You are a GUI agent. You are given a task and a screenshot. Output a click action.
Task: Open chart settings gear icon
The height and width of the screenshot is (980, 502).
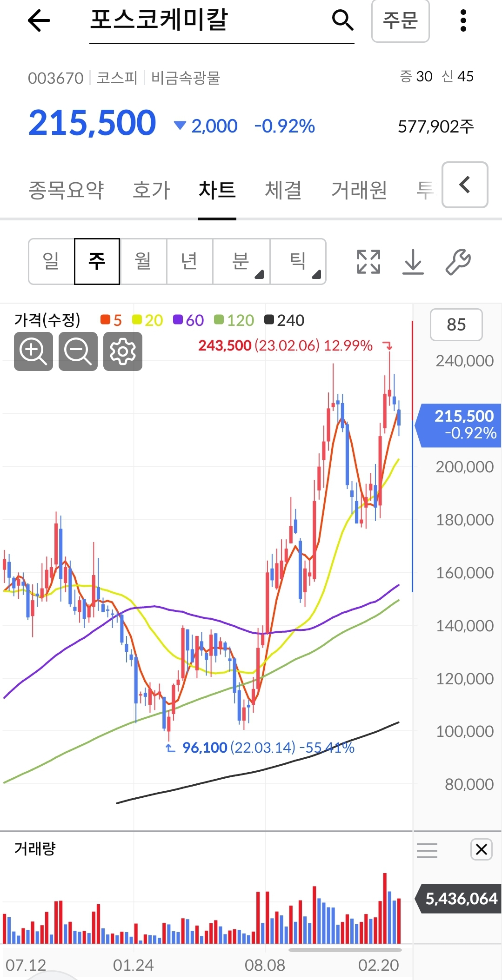pos(123,351)
